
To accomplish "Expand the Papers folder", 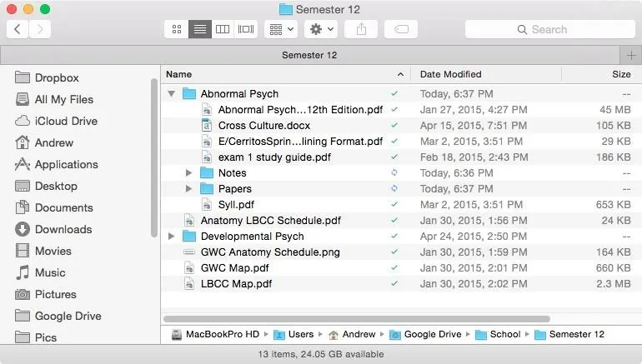I will pyautogui.click(x=188, y=189).
